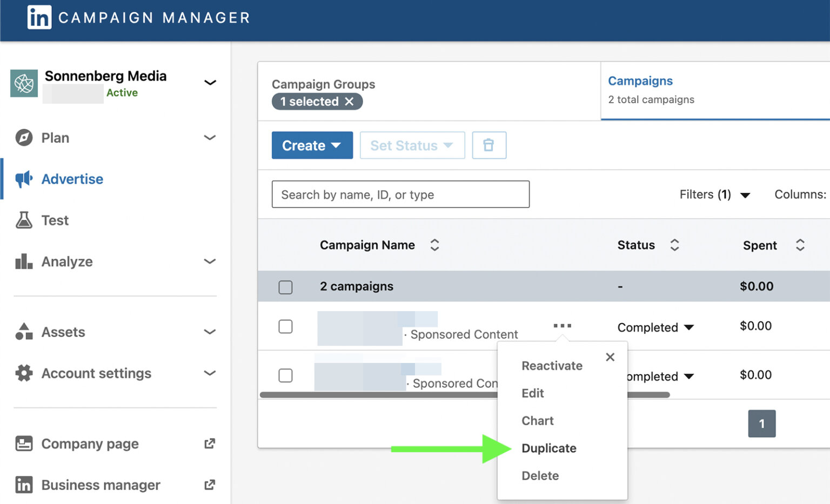Switch to the Campaigns tab
The height and width of the screenshot is (504, 830).
tap(640, 80)
